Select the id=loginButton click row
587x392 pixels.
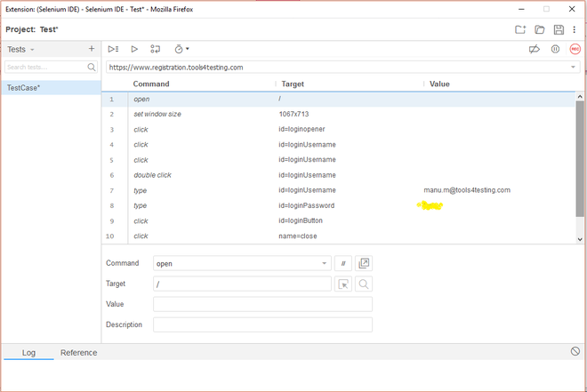coord(338,220)
